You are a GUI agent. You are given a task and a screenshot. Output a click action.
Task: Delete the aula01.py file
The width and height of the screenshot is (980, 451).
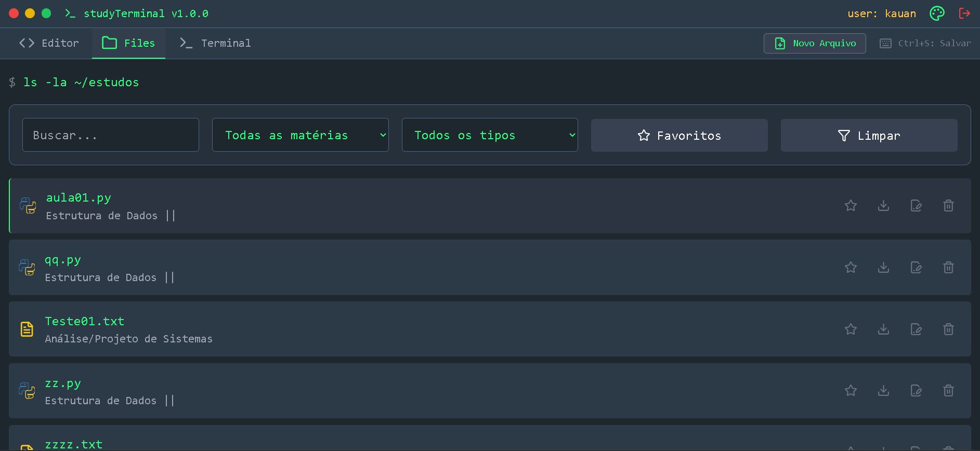(948, 206)
